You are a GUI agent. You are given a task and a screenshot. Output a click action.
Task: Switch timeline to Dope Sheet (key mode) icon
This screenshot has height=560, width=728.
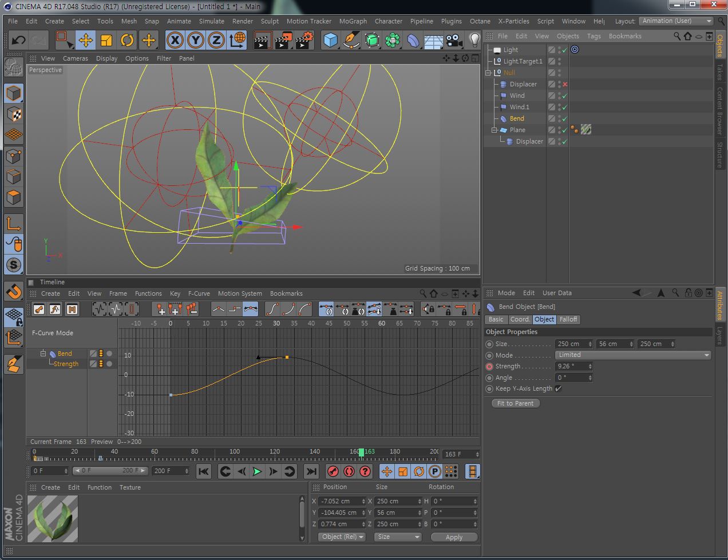[39, 309]
